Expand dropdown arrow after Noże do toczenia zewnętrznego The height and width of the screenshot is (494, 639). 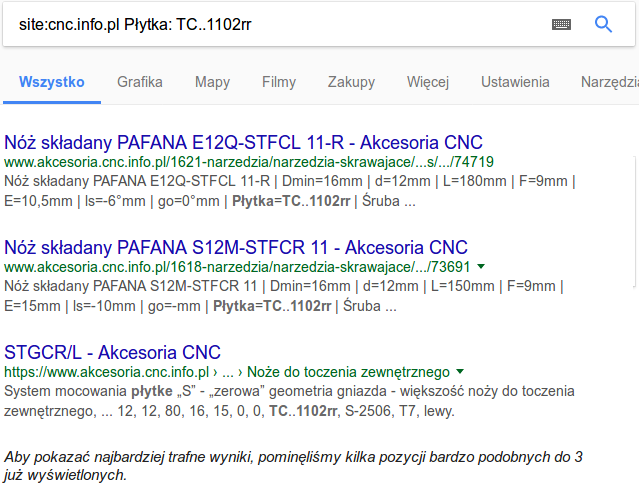click(460, 371)
